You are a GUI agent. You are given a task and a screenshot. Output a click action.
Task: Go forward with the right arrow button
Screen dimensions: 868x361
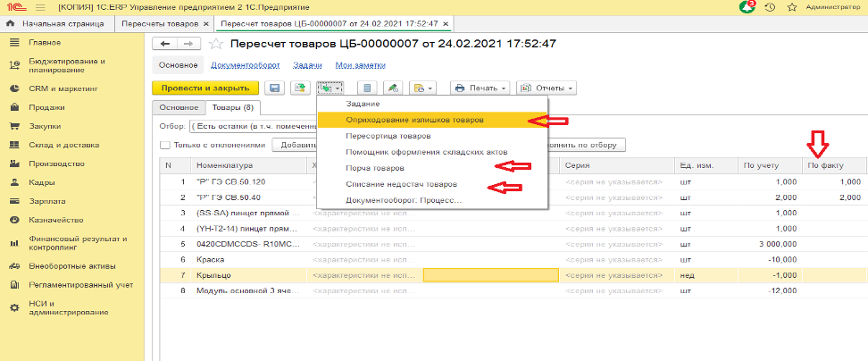click(x=188, y=44)
